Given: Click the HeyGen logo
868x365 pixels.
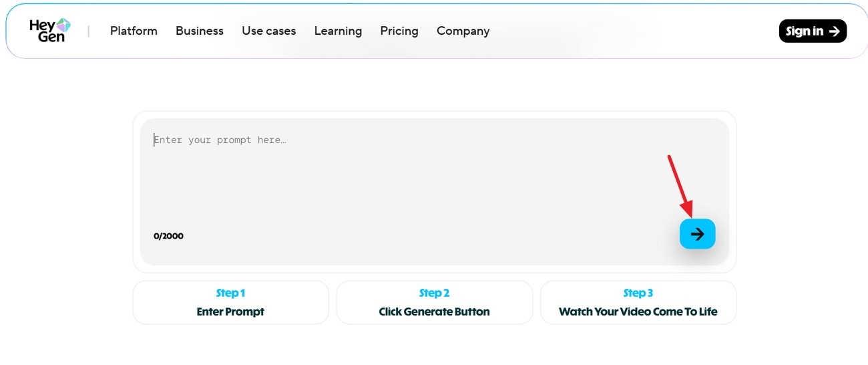Looking at the screenshot, I should point(50,31).
